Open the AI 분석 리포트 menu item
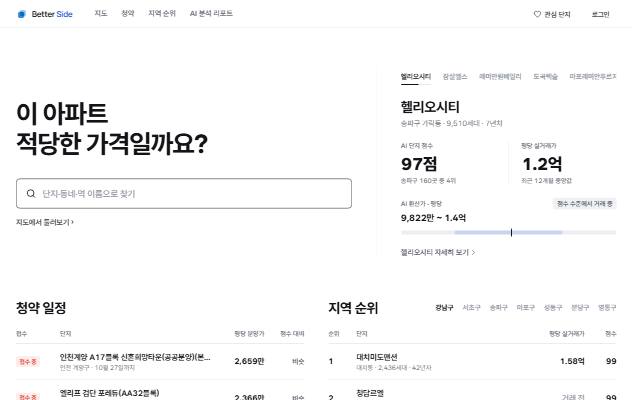 [211, 13]
